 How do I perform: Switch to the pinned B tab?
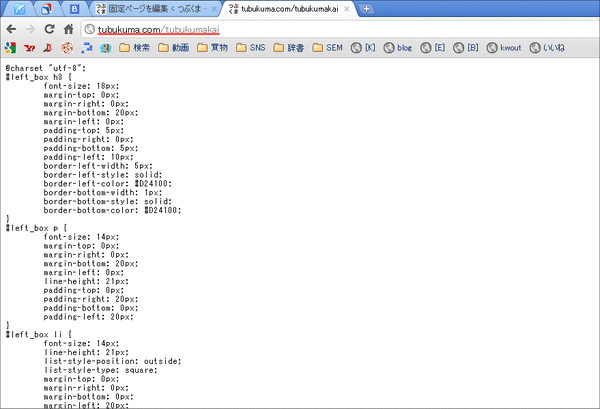tap(74, 9)
